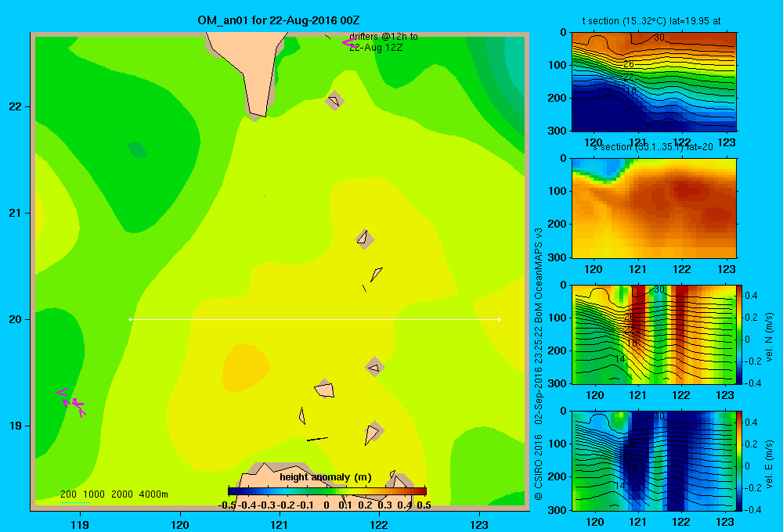Open the temperature section plot
This screenshot has height=532, width=783.
(654, 82)
